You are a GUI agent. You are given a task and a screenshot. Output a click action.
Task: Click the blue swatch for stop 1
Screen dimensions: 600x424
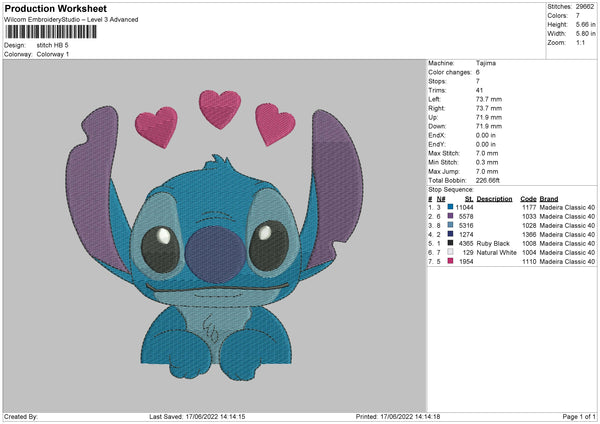(450, 207)
